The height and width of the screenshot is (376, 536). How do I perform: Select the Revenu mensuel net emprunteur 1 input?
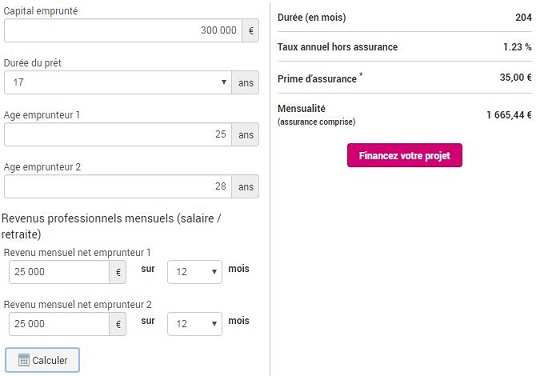tap(59, 272)
